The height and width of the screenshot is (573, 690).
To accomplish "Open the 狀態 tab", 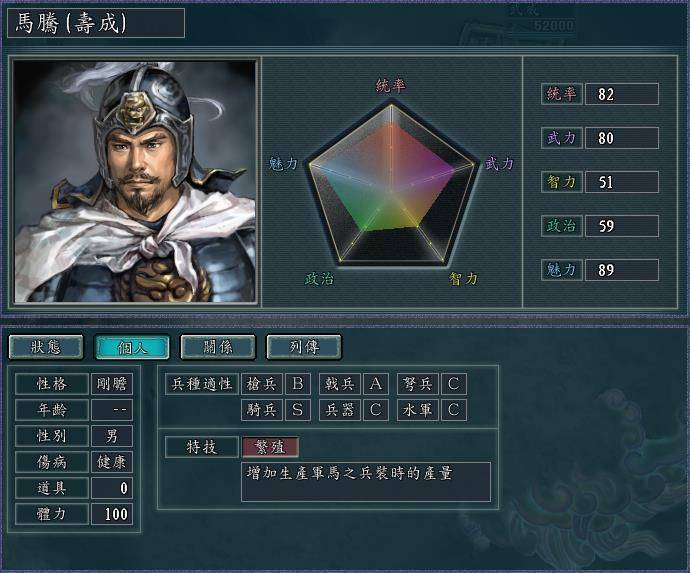I will [46, 347].
